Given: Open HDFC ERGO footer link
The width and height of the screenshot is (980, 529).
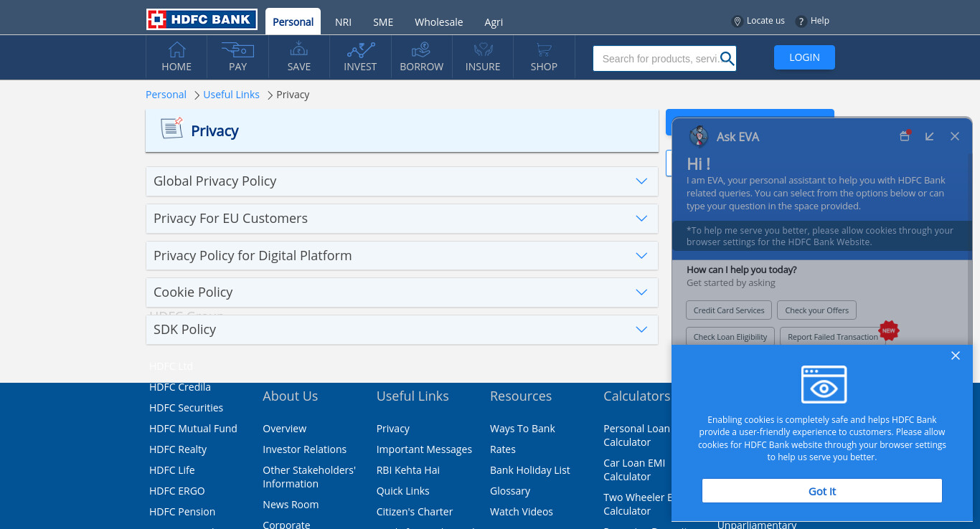Looking at the screenshot, I should click(x=177, y=491).
